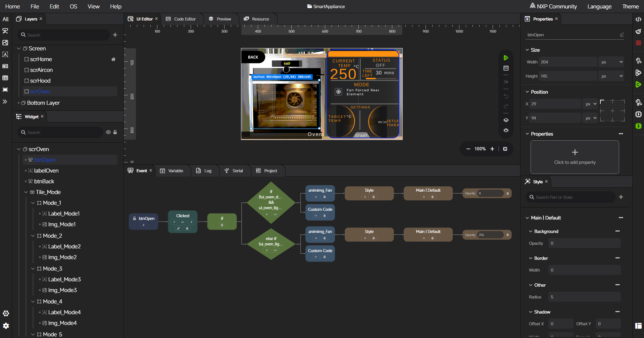The height and width of the screenshot is (338, 644).
Task: Click the home icon on scrHome row
Action: pyautogui.click(x=113, y=59)
